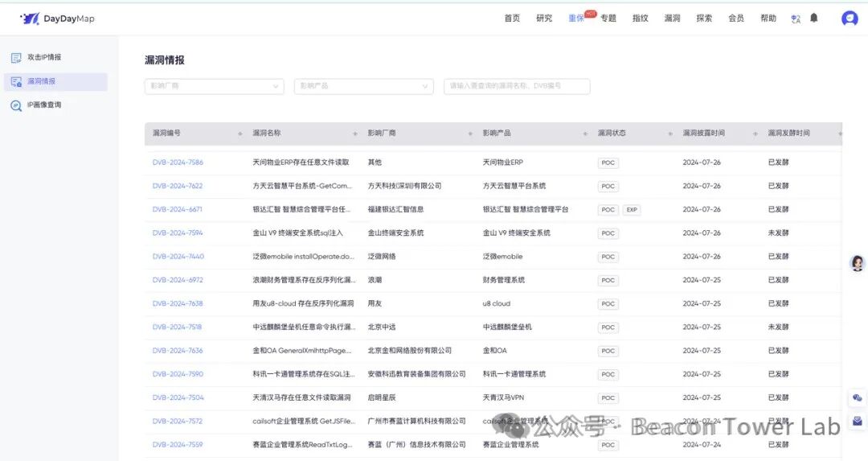
Task: Open vulnerability DVB-2024-7622
Action: click(x=178, y=186)
